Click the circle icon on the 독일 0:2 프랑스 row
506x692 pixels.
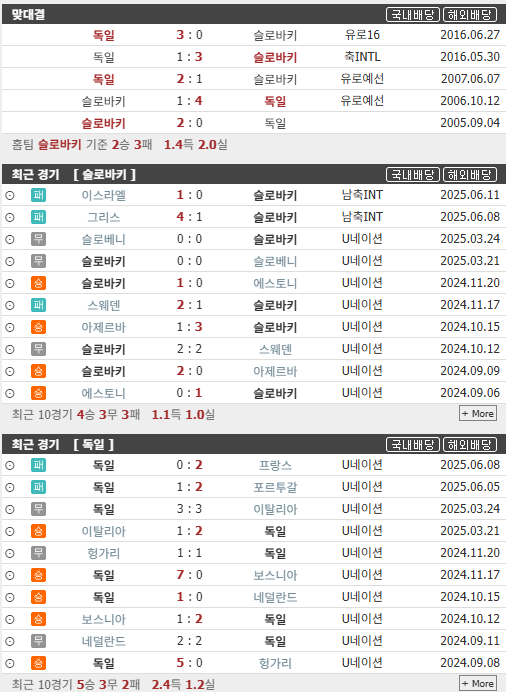point(10,465)
